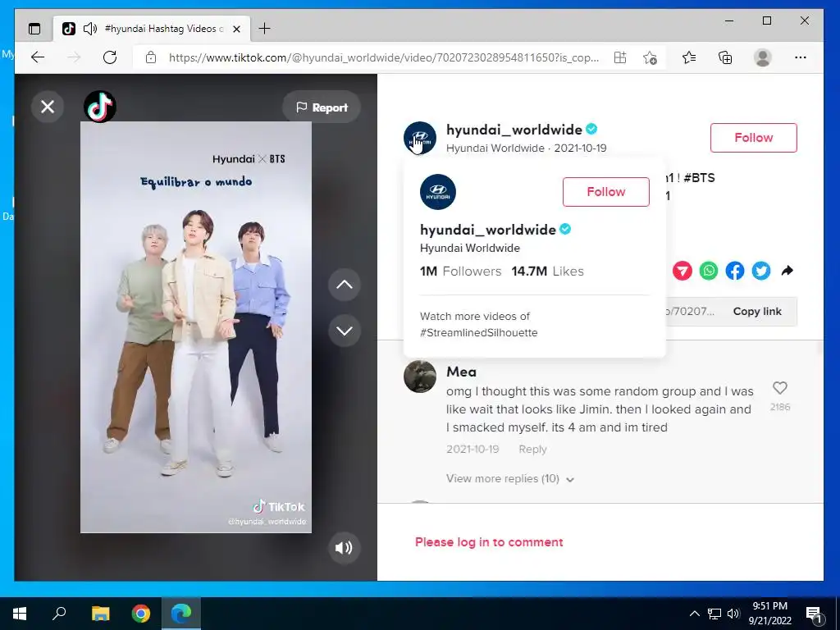The image size is (840, 630).
Task: Open the apps icon in address bar
Action: click(620, 57)
